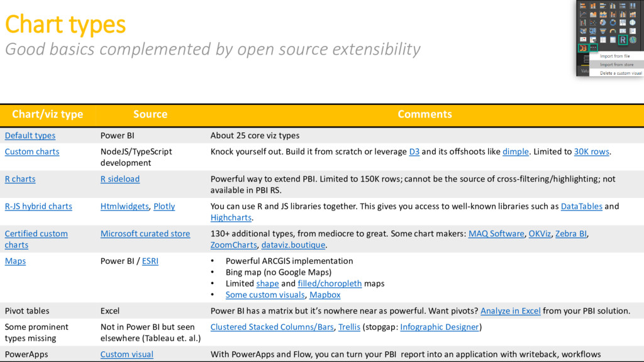The height and width of the screenshot is (362, 644).
Task: Visit the 'MAQ Software' link
Action: coord(496,234)
